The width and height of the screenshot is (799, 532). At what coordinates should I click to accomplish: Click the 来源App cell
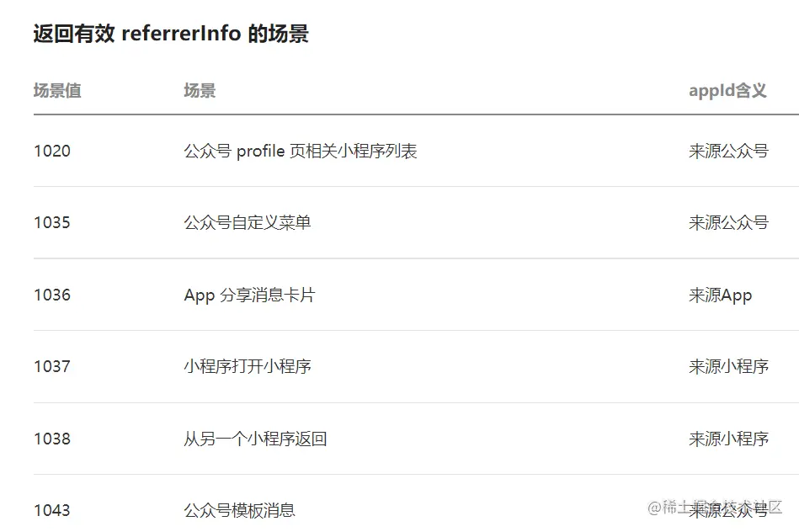pyautogui.click(x=720, y=295)
